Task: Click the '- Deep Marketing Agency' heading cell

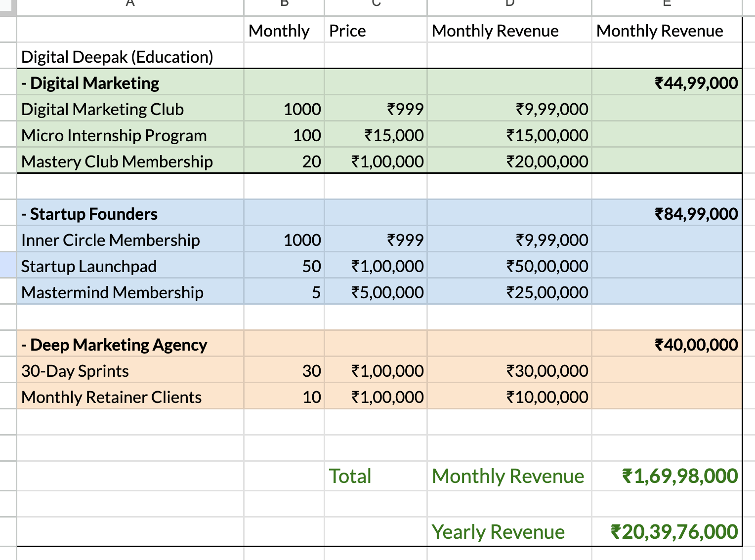Action: pos(130,344)
